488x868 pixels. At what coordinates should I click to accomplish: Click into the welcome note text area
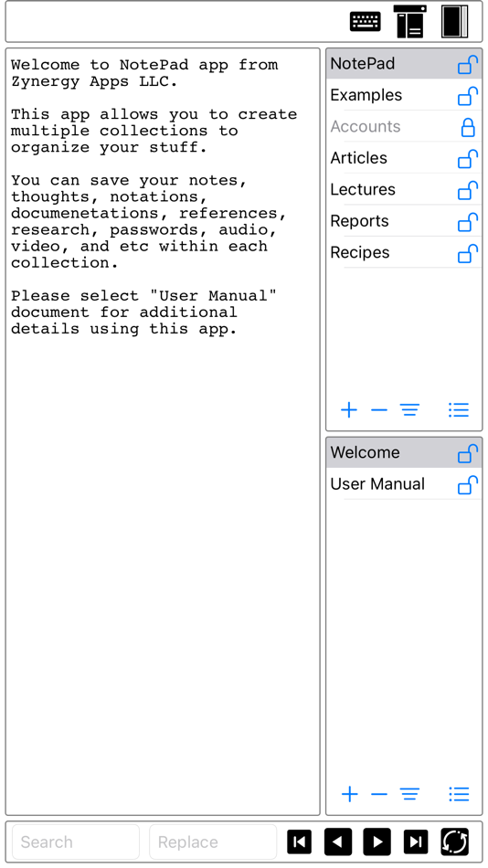163,432
